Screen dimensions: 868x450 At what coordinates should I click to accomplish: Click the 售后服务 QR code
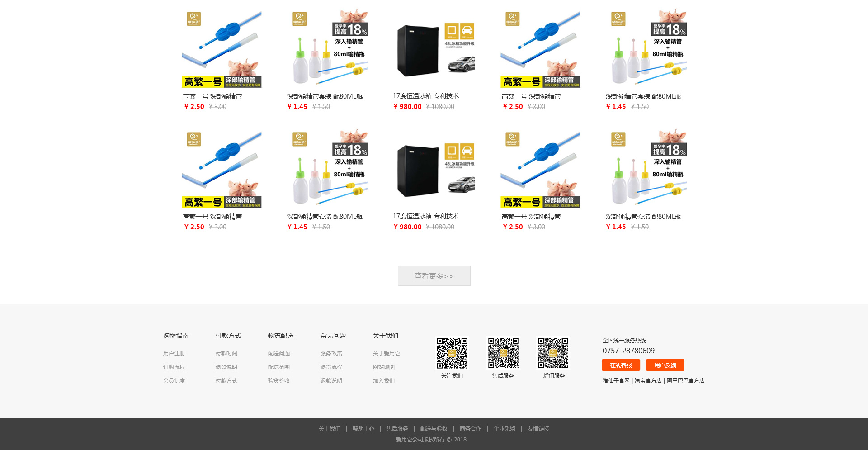coord(503,353)
